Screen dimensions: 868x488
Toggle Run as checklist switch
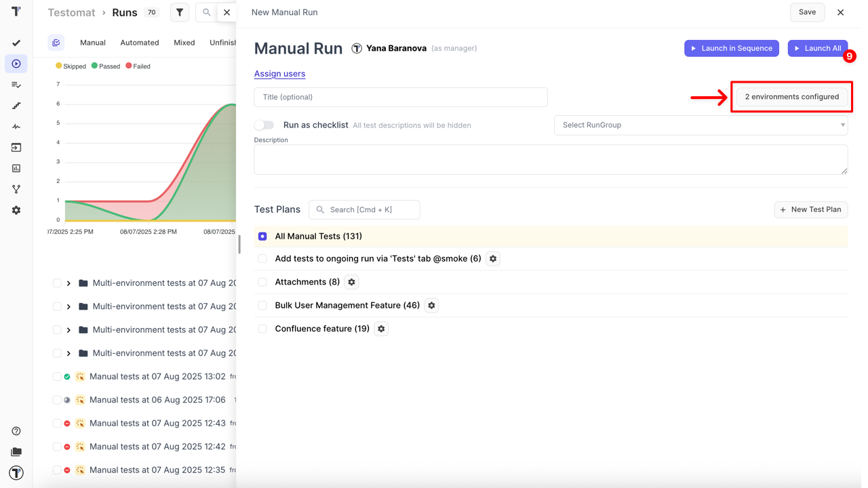[264, 125]
